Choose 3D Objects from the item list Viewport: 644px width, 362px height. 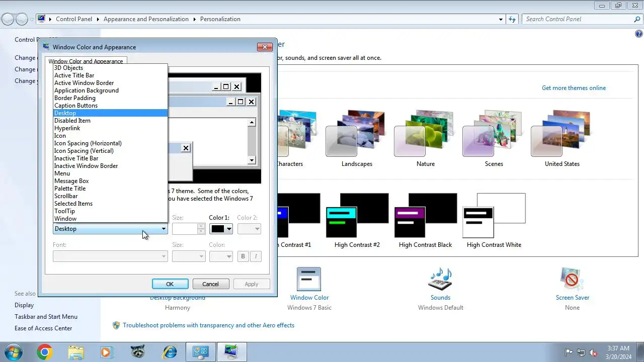[110, 68]
